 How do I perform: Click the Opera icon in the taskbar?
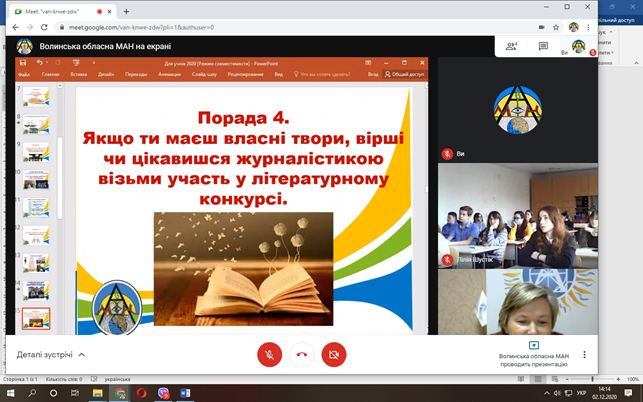pos(141,392)
